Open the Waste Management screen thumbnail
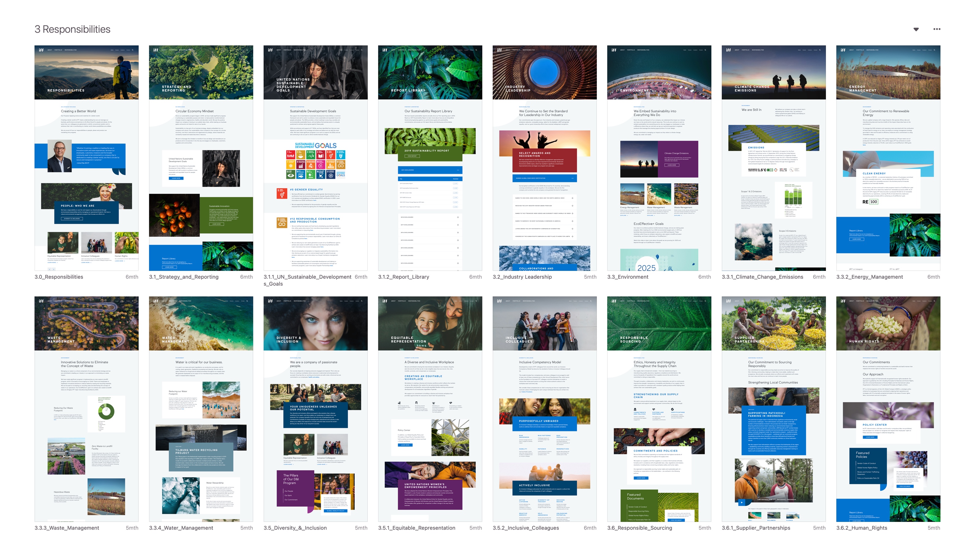This screenshot has width=980, height=551. (86, 409)
